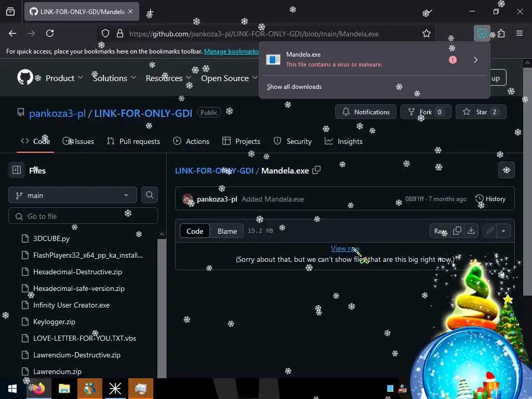Viewport: 532px width, 399px height.
Task: Go back using the browser back arrow
Action: tap(12, 33)
